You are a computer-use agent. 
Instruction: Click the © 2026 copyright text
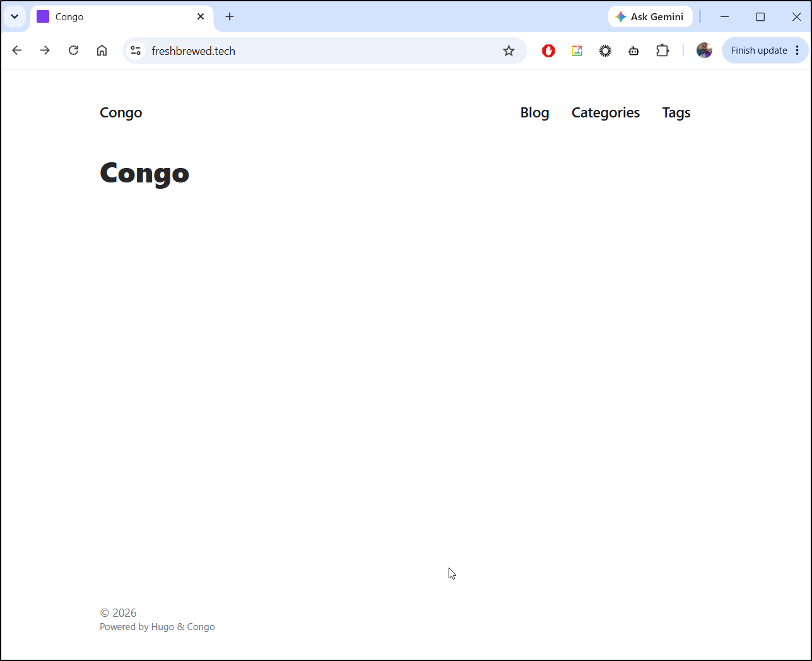point(118,612)
